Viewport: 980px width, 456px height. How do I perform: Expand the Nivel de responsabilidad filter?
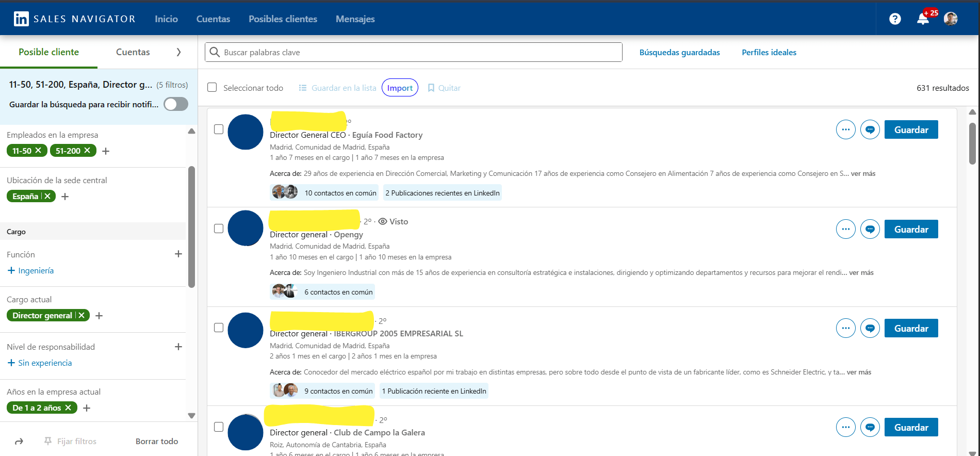tap(178, 347)
